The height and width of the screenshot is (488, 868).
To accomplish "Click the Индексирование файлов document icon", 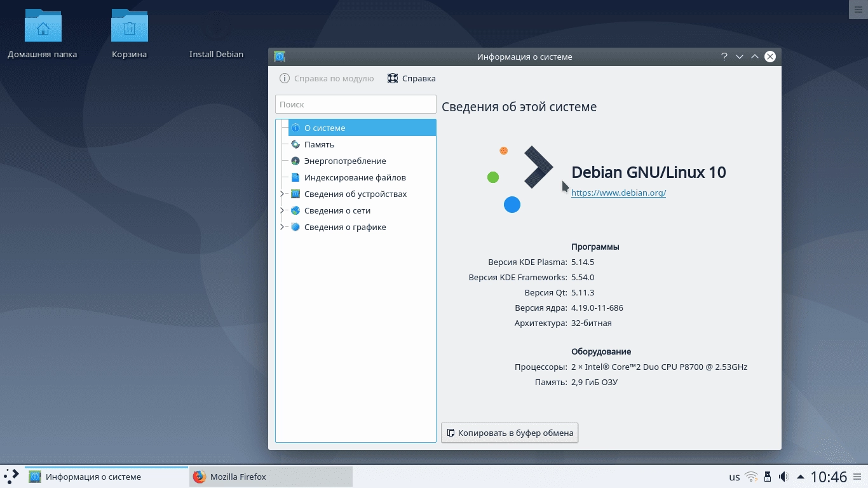I will (x=295, y=177).
